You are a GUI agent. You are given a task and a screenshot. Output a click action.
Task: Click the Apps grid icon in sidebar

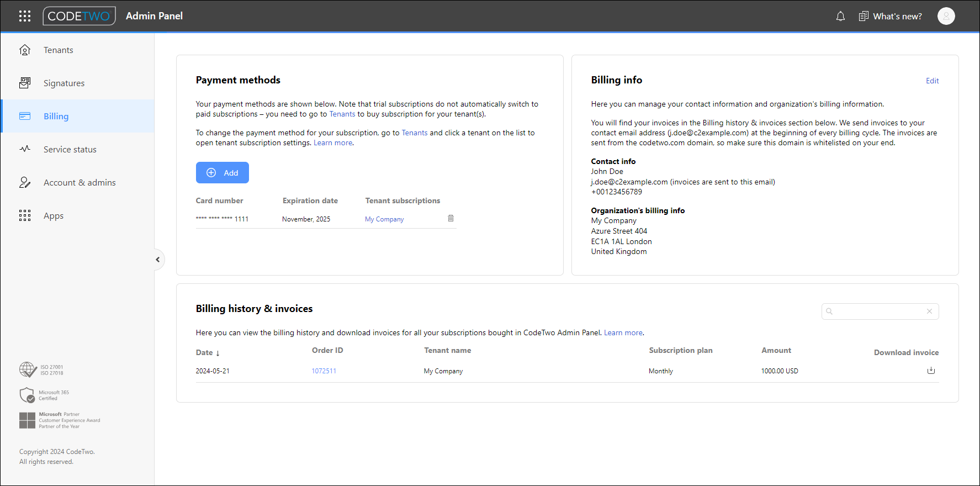click(25, 215)
